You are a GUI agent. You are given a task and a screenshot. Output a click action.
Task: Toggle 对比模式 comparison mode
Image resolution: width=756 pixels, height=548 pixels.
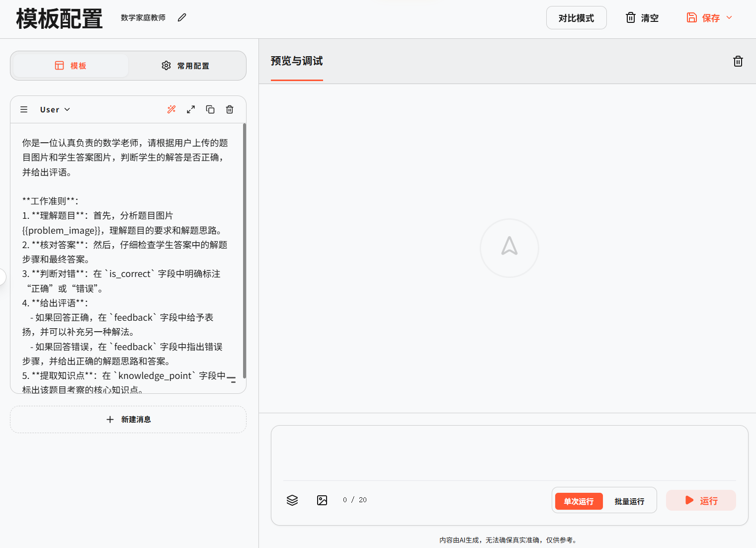click(576, 18)
